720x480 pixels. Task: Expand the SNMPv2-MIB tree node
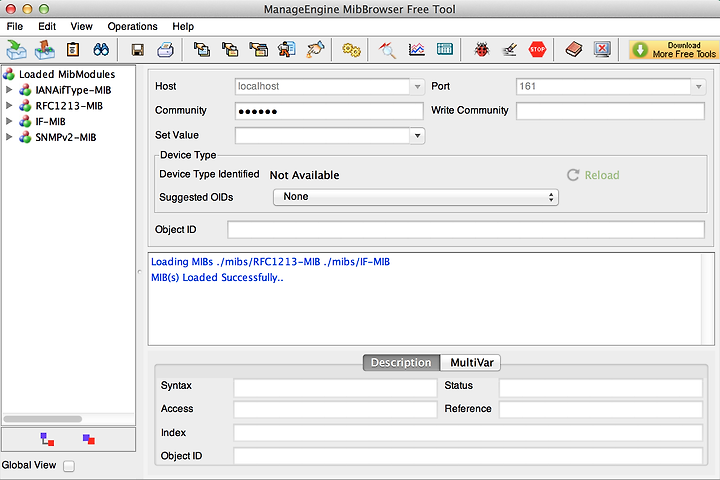(9, 137)
